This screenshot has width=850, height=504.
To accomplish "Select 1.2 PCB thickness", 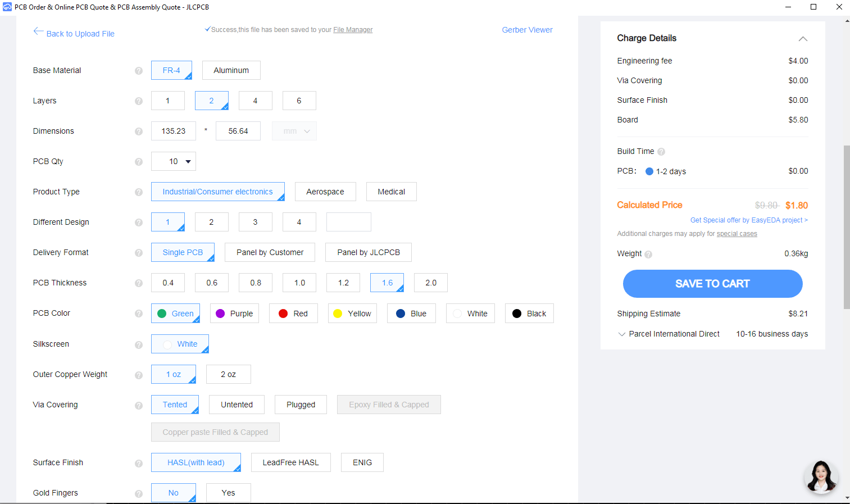I will click(343, 283).
